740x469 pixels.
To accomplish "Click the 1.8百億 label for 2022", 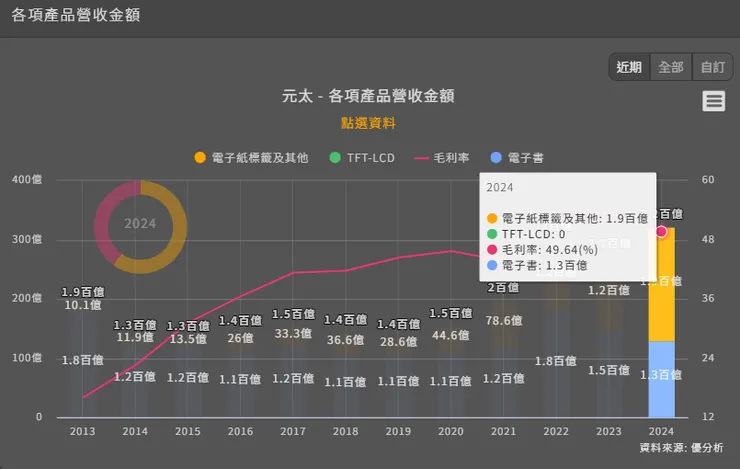I will (556, 361).
